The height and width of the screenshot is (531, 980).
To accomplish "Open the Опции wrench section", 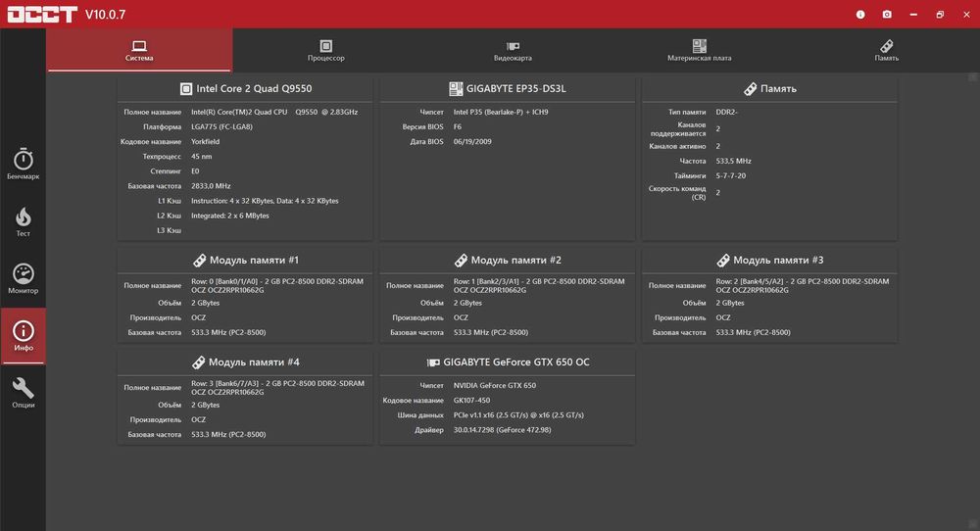I will coord(24,393).
